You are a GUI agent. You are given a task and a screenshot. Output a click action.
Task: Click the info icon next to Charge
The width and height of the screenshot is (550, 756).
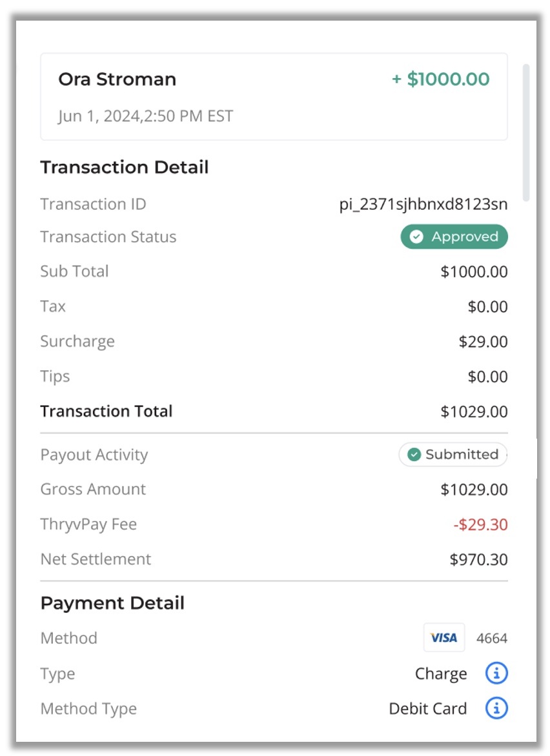click(x=496, y=673)
